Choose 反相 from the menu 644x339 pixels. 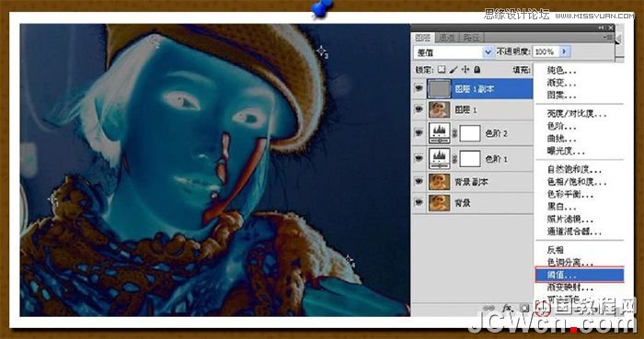[556, 250]
